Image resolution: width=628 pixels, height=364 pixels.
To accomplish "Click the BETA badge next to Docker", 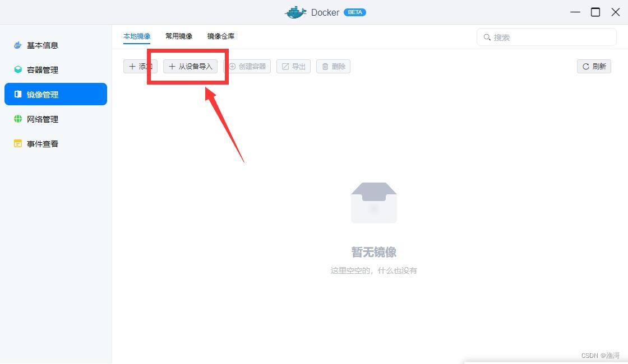I will click(355, 12).
